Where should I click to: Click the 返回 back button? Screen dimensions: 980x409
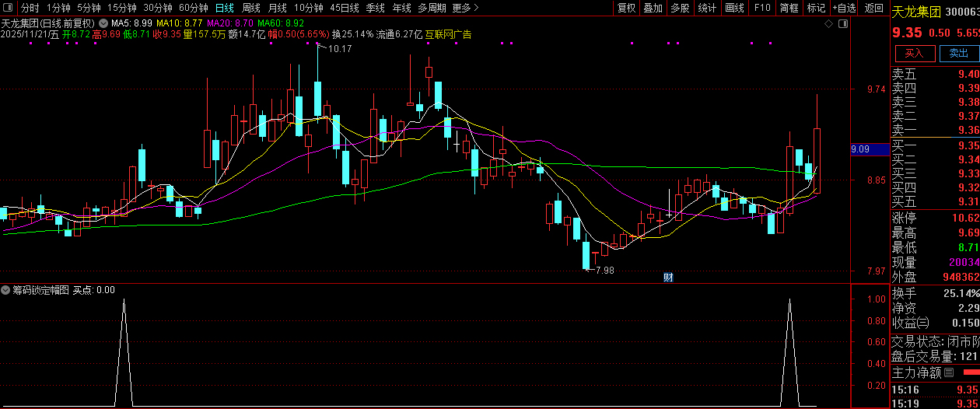tap(874, 8)
